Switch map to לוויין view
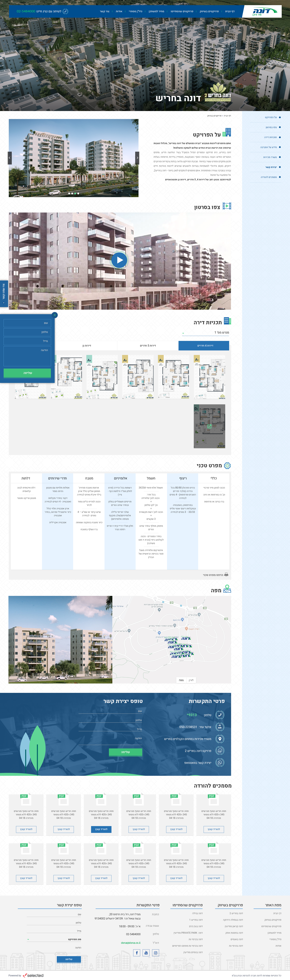 (191, 680)
